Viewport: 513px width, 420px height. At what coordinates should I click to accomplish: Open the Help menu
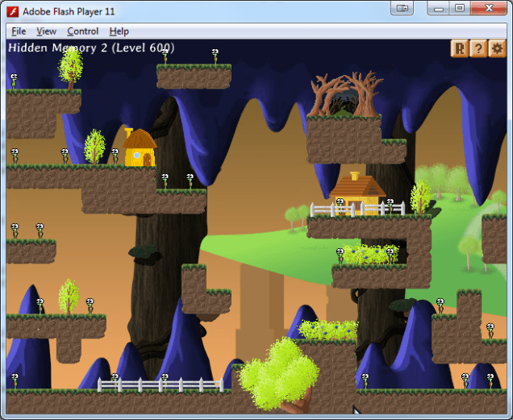[119, 31]
